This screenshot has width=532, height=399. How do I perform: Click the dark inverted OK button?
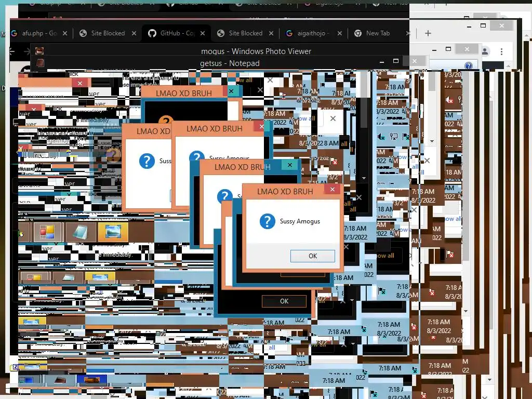(x=284, y=301)
